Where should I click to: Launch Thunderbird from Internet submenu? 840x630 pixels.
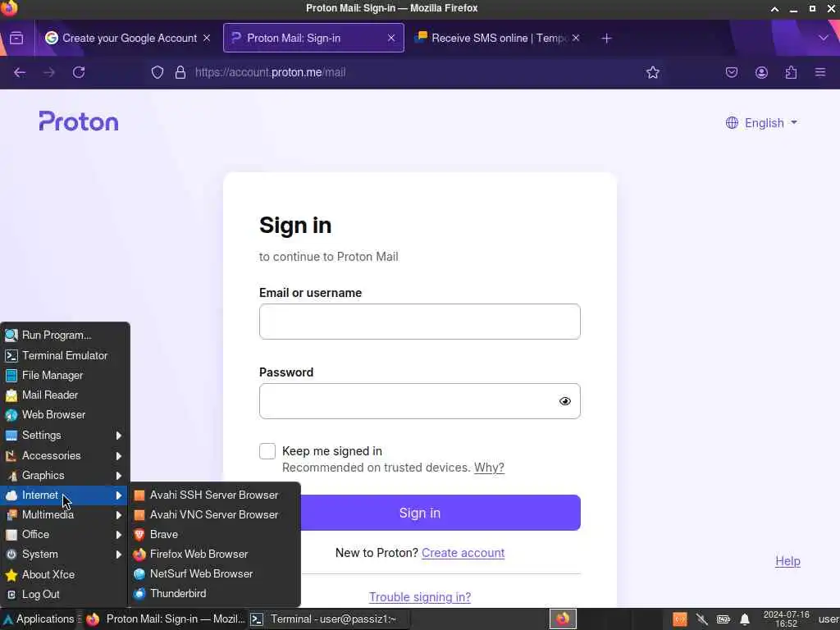[214, 593]
